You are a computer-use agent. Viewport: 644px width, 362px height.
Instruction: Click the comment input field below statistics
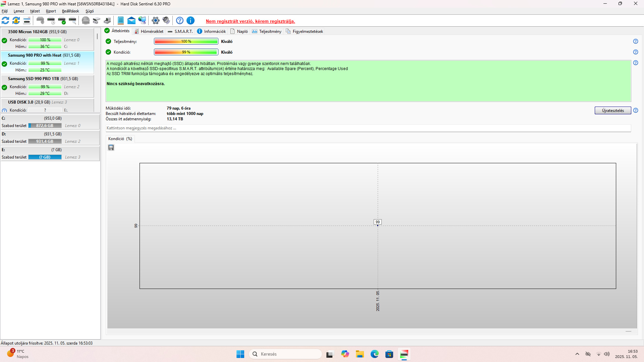coord(368,128)
